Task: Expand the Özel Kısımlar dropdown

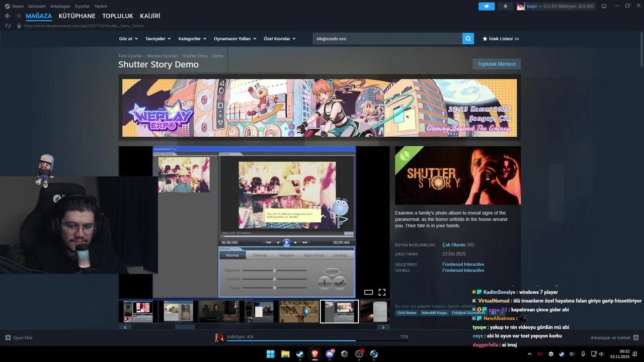Action: 280,39
